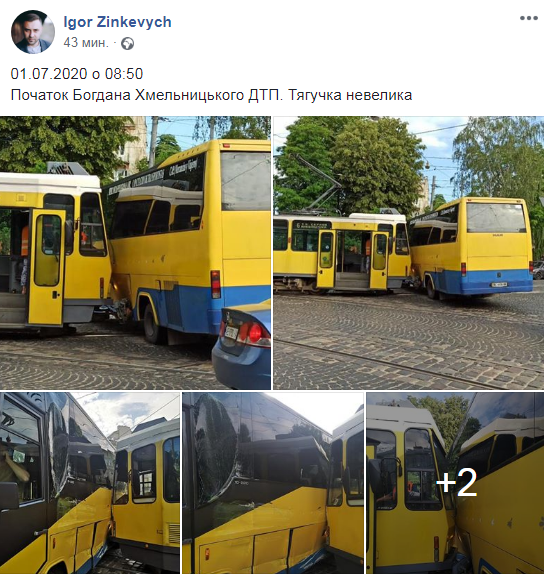The image size is (544, 576).
Task: Click the tram window in the bottom-left photo
Action: [144, 474]
